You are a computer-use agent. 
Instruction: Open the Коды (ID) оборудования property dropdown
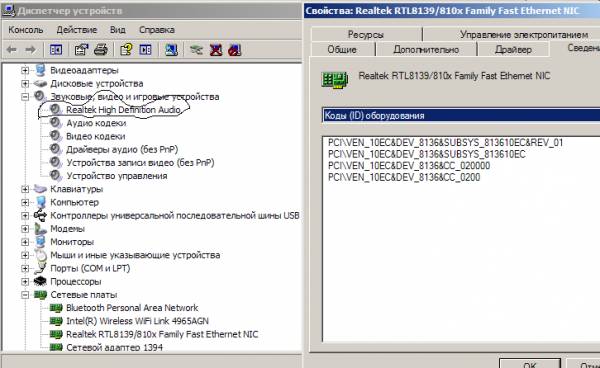coord(461,116)
